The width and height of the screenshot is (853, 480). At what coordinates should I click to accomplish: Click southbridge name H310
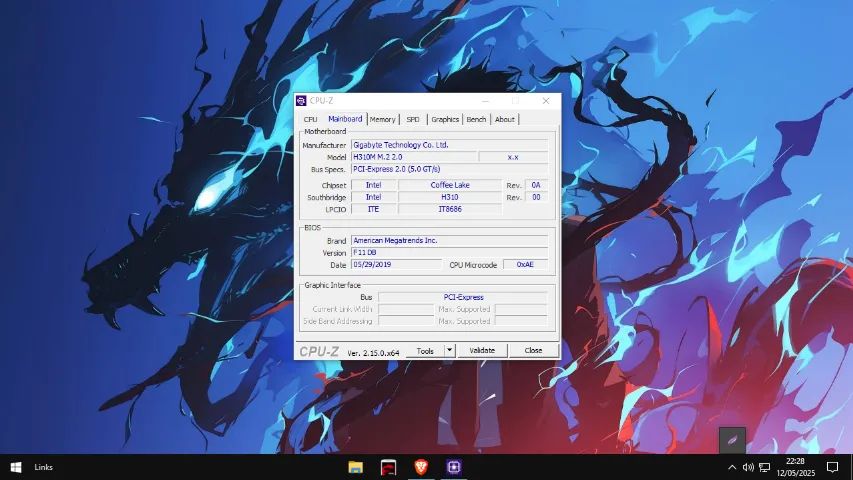click(450, 197)
